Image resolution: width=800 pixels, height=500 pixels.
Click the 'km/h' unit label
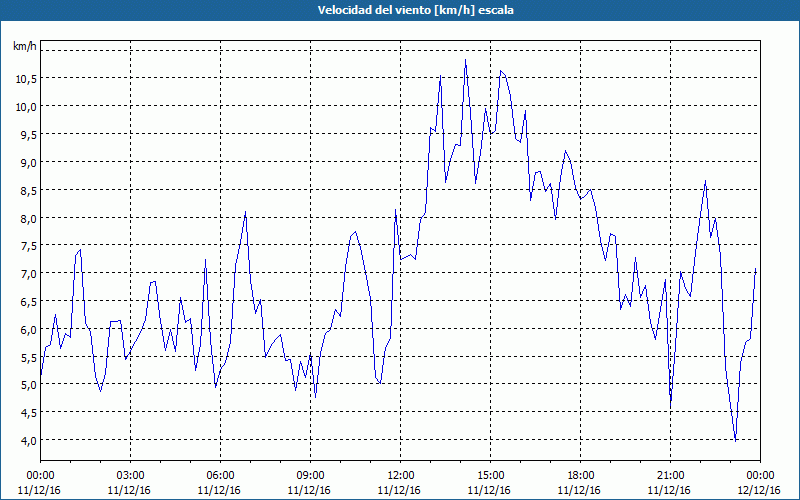(25, 46)
